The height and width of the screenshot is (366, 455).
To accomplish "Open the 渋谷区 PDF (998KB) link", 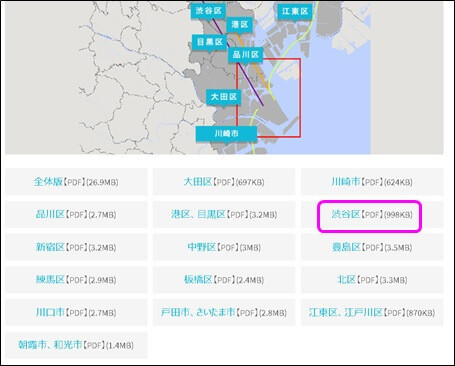I will click(x=372, y=214).
